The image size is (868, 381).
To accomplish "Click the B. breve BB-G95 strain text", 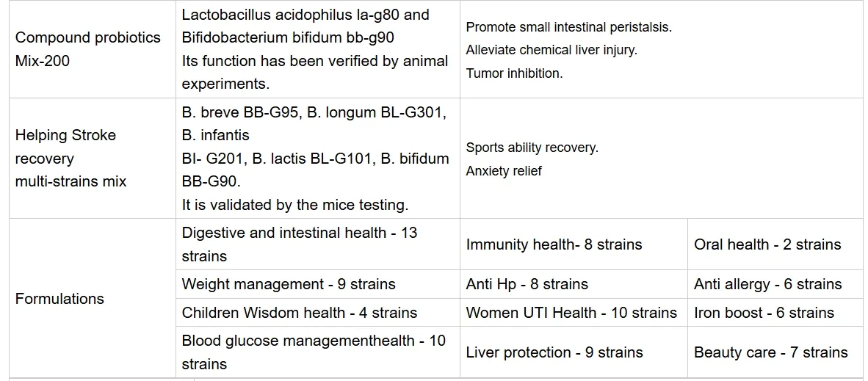I will point(236,112).
